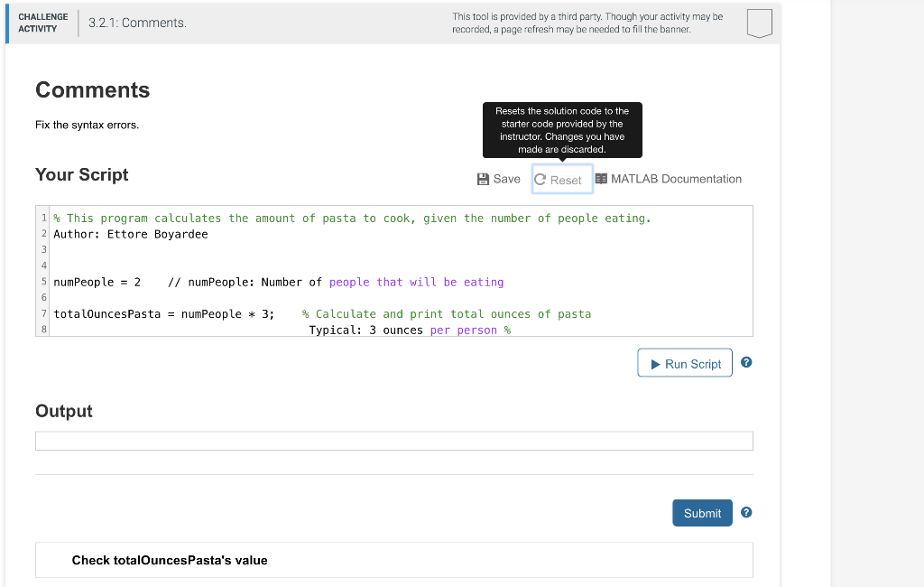Click the play triangle inside Run Script
924x587 pixels.
pos(655,362)
